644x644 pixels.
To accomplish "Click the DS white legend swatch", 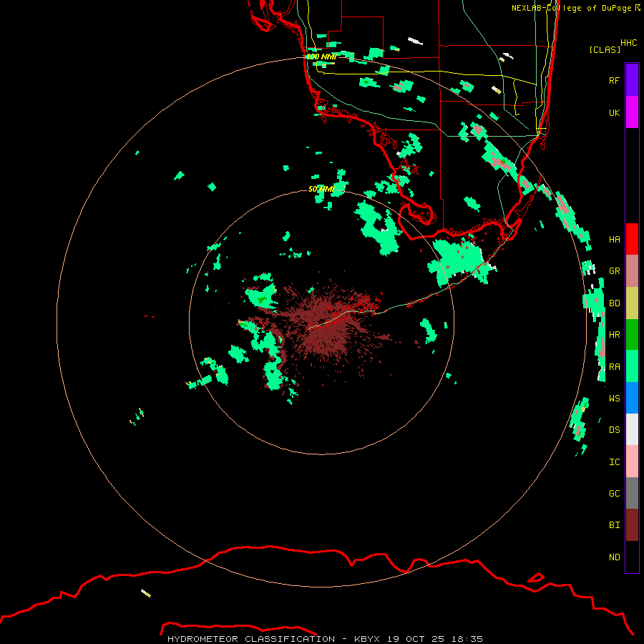I will click(x=632, y=429).
